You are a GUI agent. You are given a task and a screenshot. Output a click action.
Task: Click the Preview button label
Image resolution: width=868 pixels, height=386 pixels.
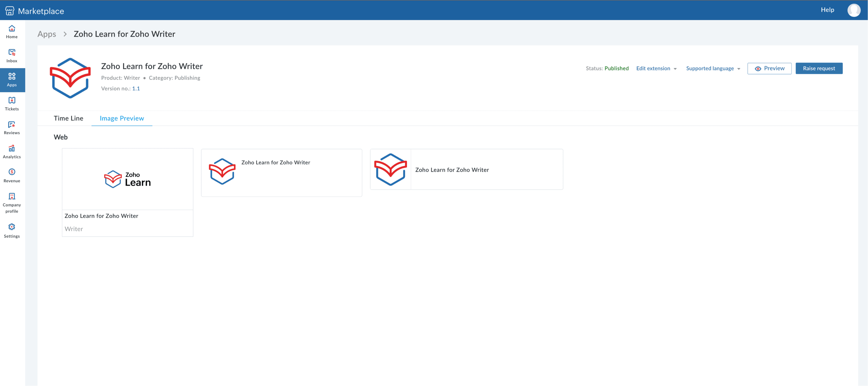(774, 68)
